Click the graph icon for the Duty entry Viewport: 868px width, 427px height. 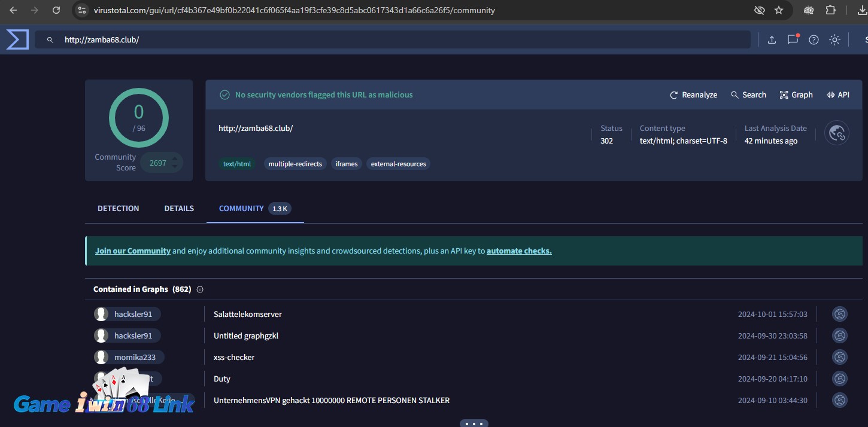tap(839, 379)
